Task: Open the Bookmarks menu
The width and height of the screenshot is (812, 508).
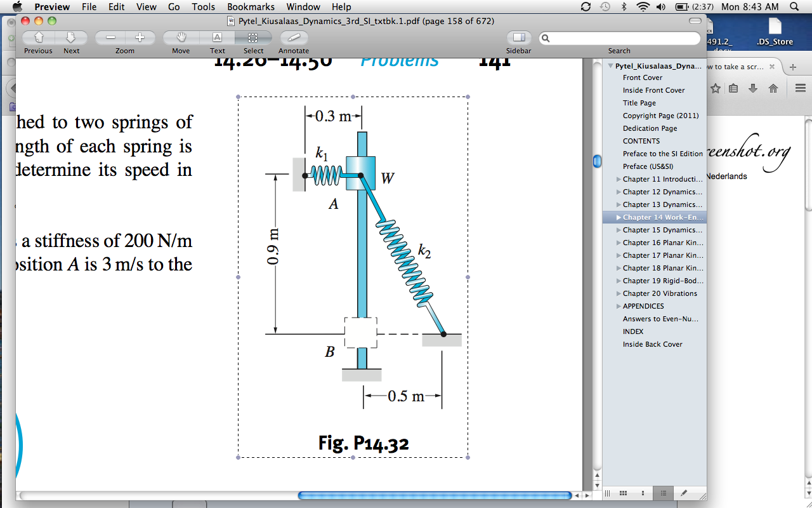Action: click(251, 7)
